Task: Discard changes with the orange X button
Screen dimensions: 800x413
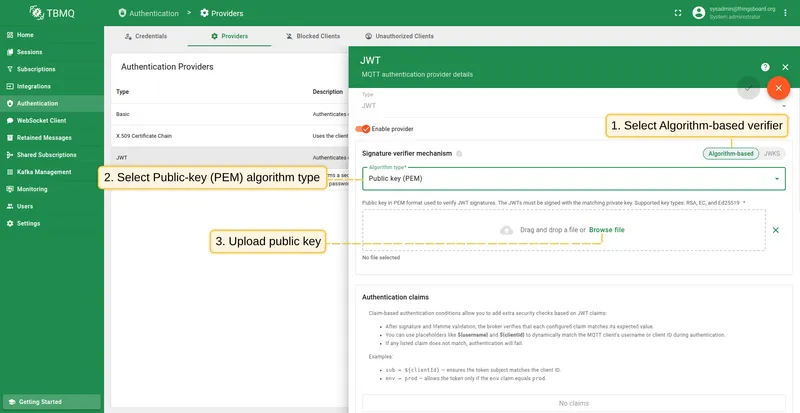Action: click(x=778, y=88)
